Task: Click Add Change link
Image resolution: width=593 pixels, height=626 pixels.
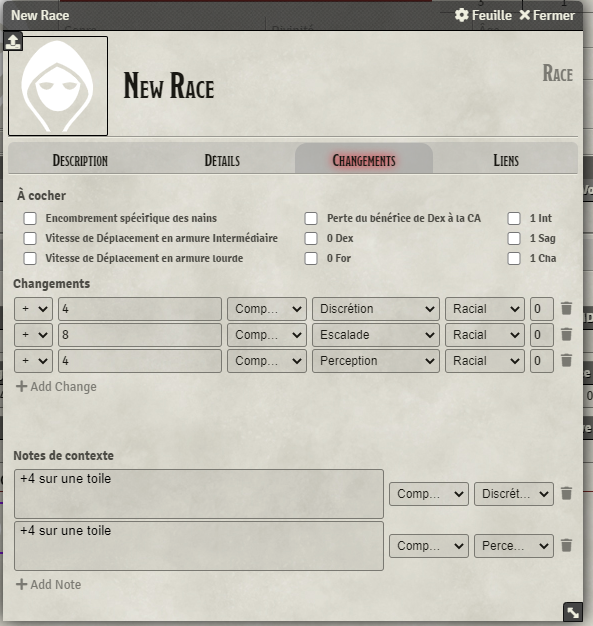Action: tap(56, 386)
